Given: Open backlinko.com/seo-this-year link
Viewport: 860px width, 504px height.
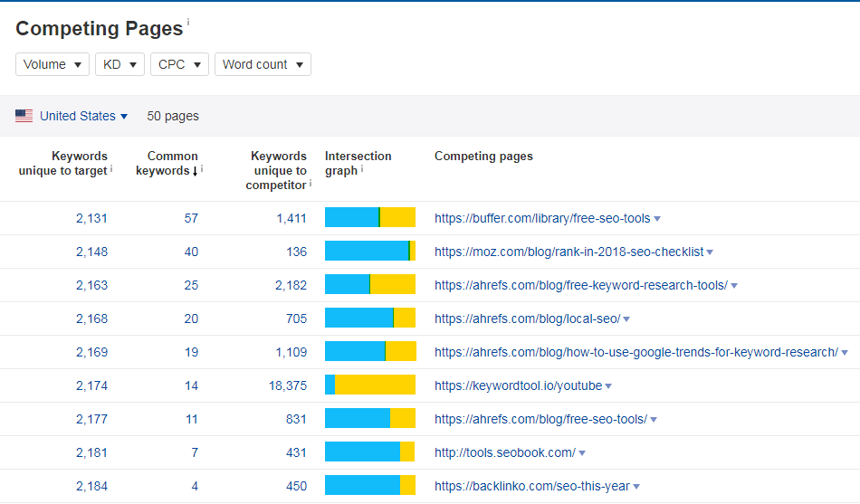Looking at the screenshot, I should (532, 486).
